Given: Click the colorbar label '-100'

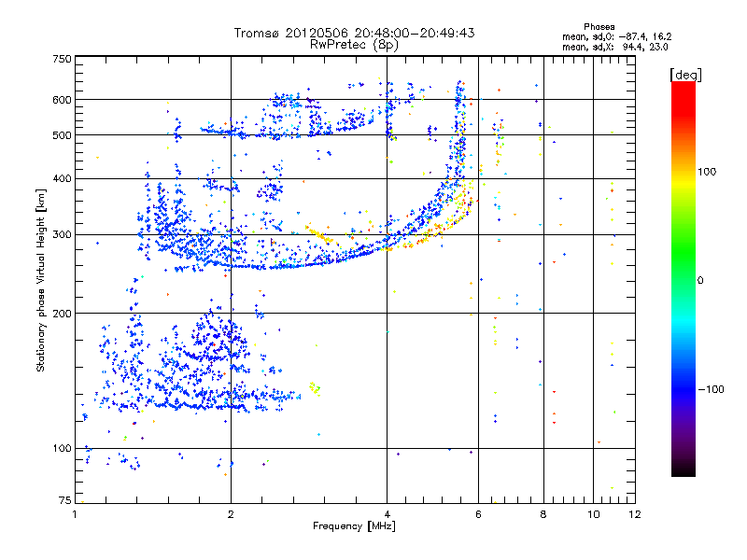Looking at the screenshot, I should (712, 389).
